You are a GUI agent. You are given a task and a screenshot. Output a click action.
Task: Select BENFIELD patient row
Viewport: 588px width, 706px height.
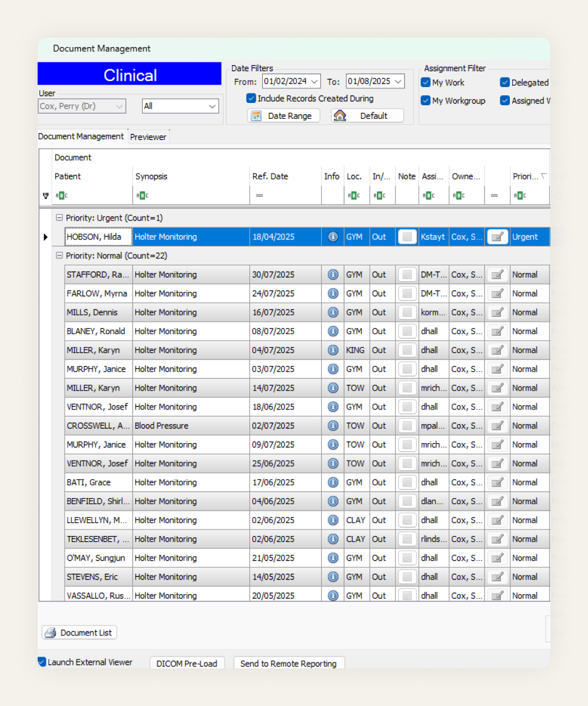[x=307, y=501]
